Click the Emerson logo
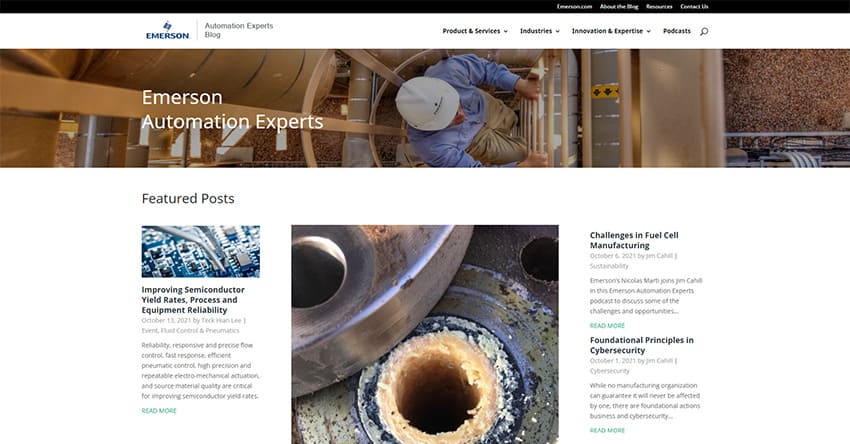 coord(168,30)
